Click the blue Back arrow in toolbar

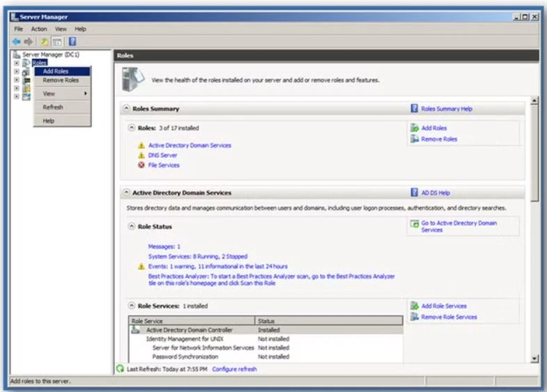pyautogui.click(x=17, y=42)
